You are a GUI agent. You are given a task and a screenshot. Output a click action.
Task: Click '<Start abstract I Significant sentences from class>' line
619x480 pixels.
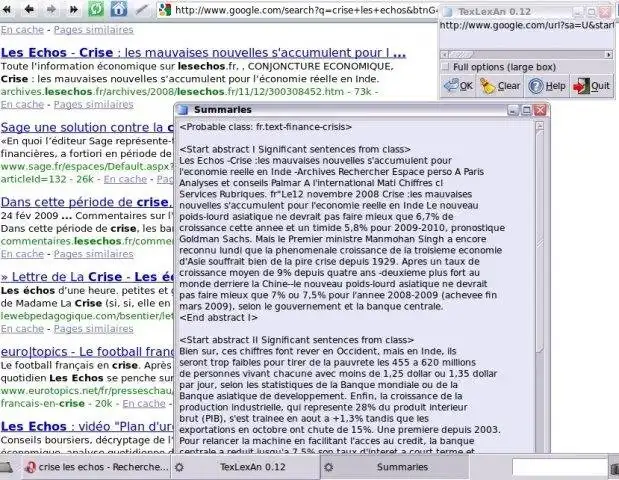coord(295,149)
